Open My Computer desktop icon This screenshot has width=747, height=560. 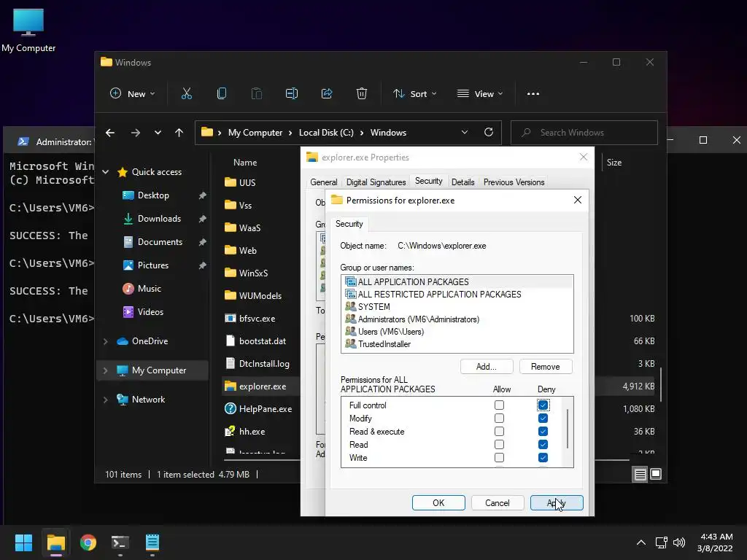(x=28, y=31)
